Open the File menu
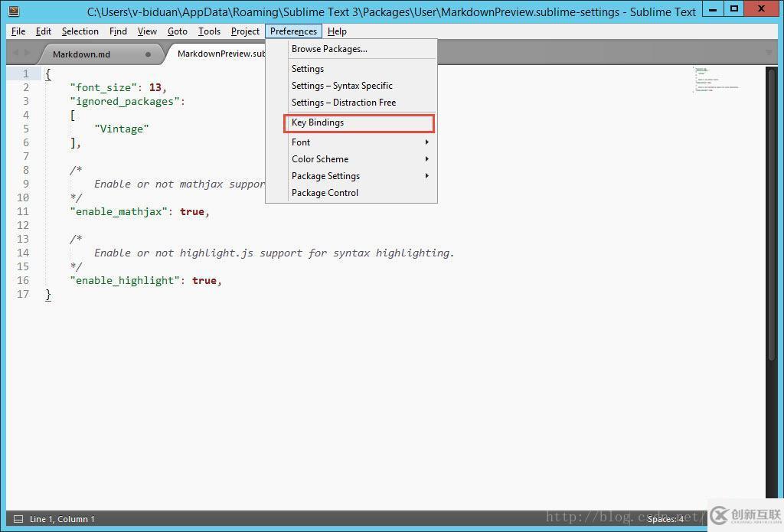 coord(18,31)
